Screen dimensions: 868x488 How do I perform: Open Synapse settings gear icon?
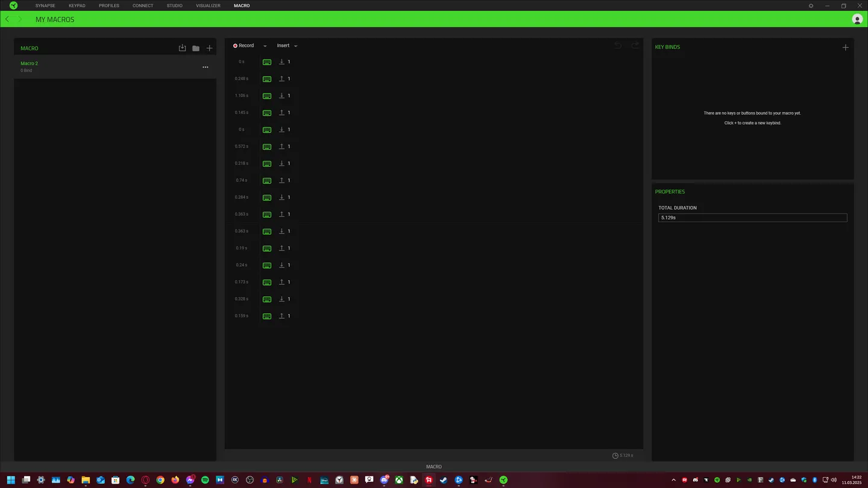(811, 5)
